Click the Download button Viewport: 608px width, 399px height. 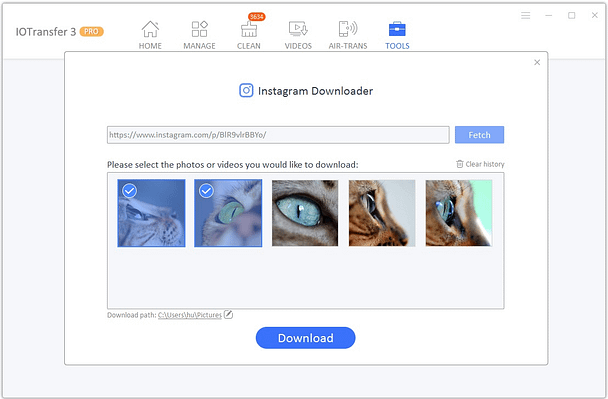306,338
